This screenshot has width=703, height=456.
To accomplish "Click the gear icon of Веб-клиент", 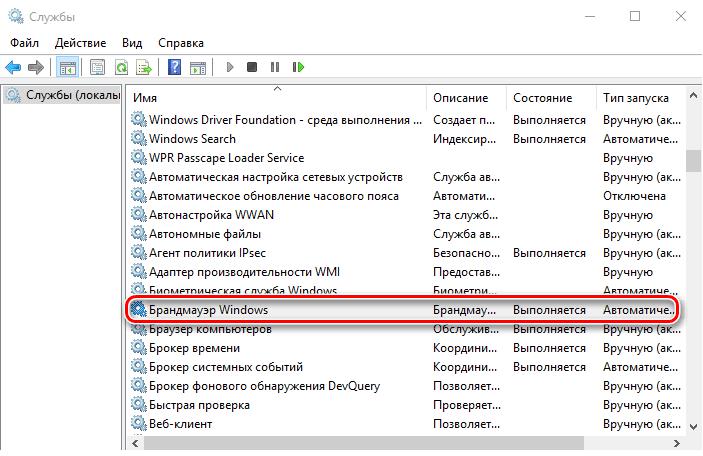I will pos(139,424).
